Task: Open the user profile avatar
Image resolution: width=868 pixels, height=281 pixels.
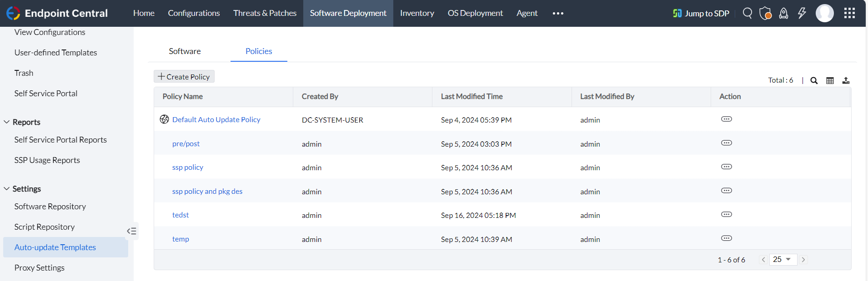Action: point(824,13)
